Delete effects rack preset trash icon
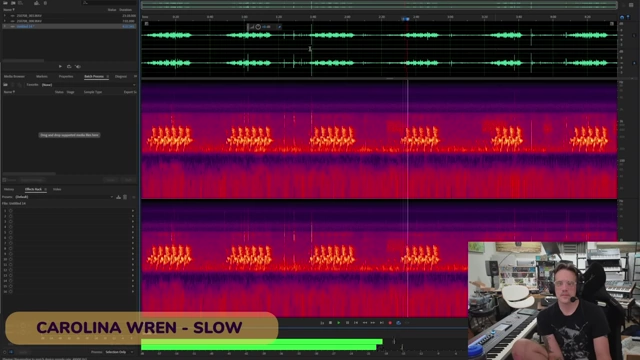This screenshot has height=360, width=640. [x=125, y=197]
